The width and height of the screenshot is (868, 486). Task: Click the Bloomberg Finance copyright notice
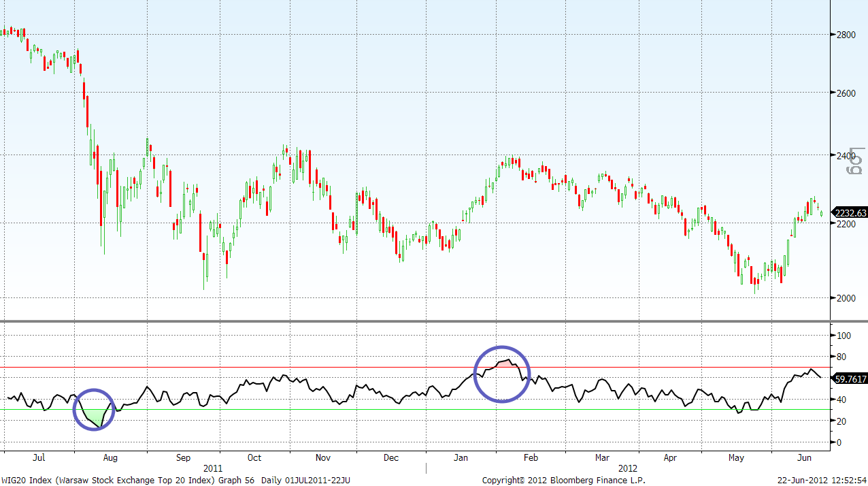click(564, 481)
